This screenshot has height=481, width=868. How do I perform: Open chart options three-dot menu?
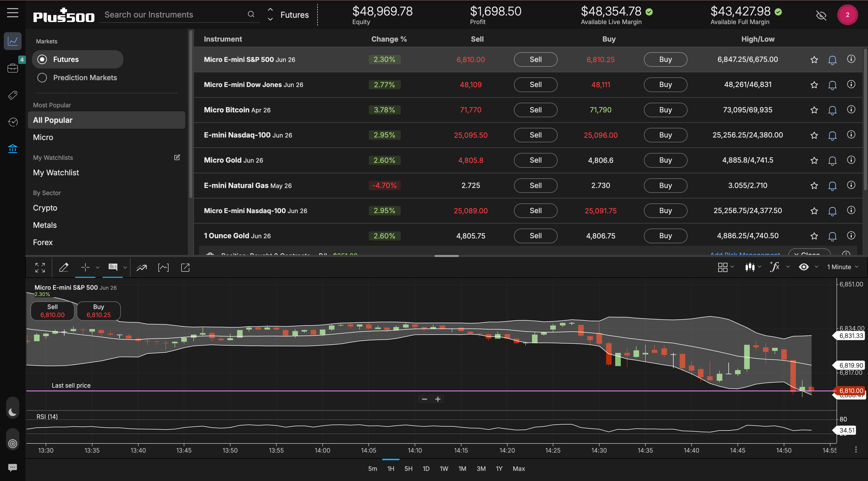(856, 450)
